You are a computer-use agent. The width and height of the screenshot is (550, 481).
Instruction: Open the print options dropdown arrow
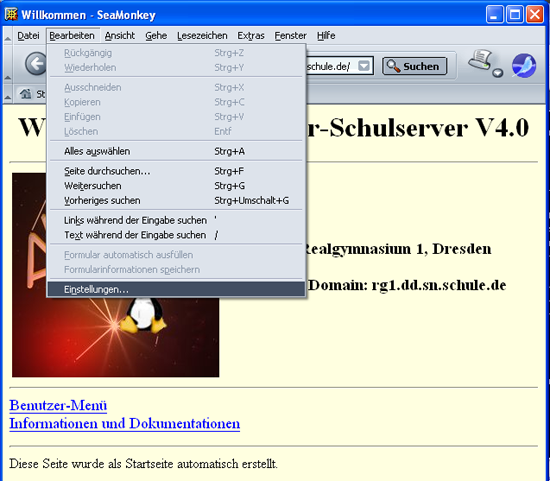point(498,73)
